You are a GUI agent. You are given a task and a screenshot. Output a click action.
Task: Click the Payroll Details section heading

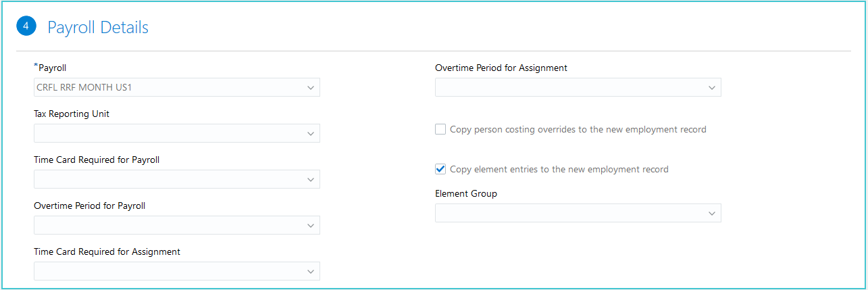tap(98, 28)
